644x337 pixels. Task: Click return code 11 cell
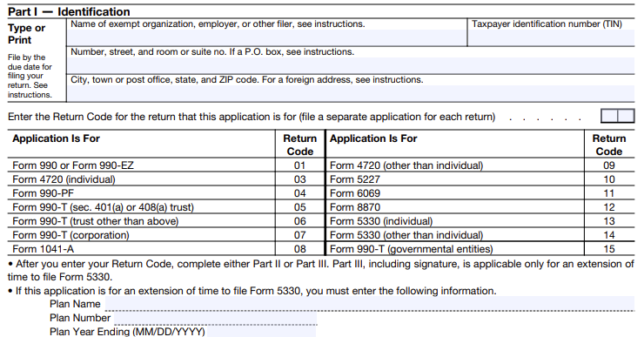(x=609, y=193)
